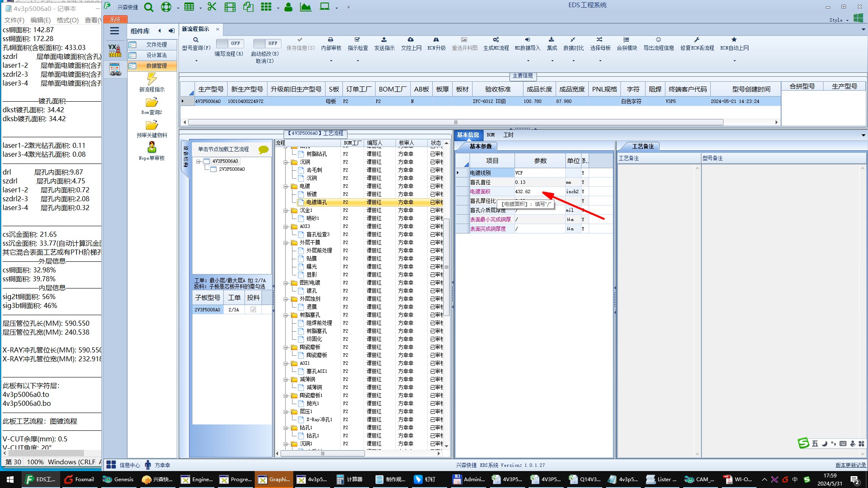Open the 型号查询 dropdown arrow
Image resolution: width=868 pixels, height=488 pixels.
click(x=196, y=61)
